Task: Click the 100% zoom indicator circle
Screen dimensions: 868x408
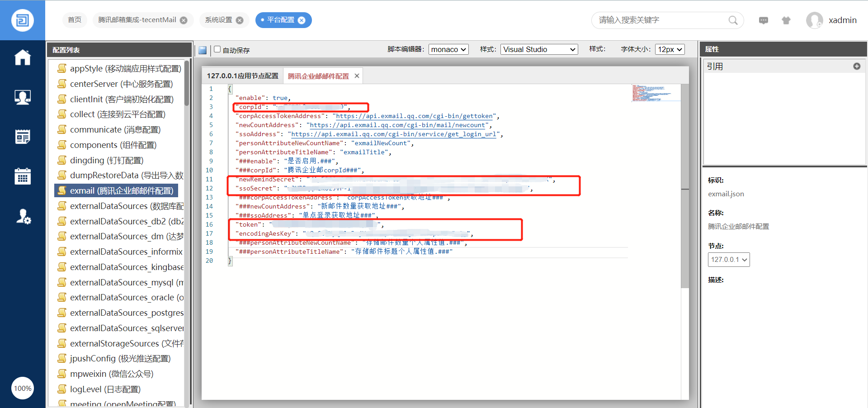Action: tap(23, 388)
